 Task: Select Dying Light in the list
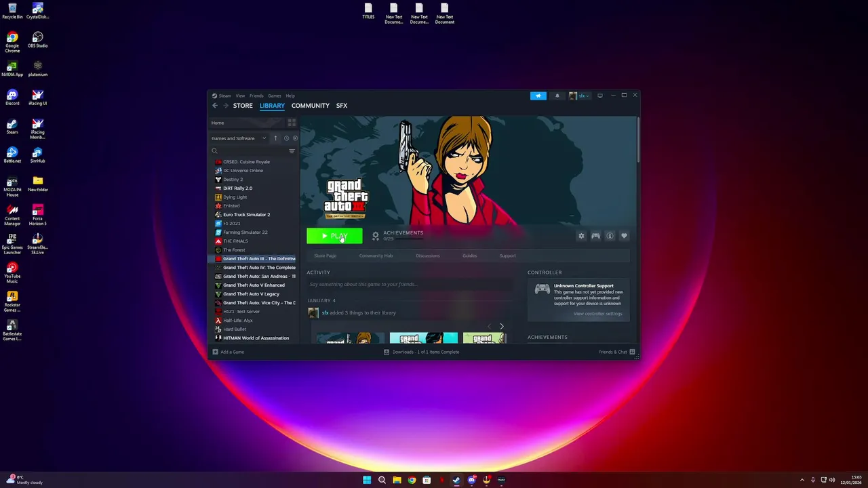(x=235, y=197)
